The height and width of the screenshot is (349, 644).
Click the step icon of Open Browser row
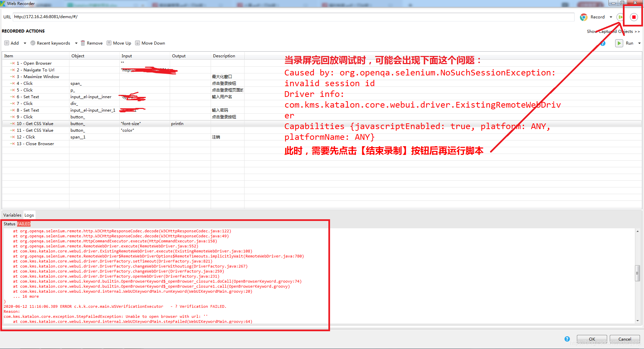(12, 63)
